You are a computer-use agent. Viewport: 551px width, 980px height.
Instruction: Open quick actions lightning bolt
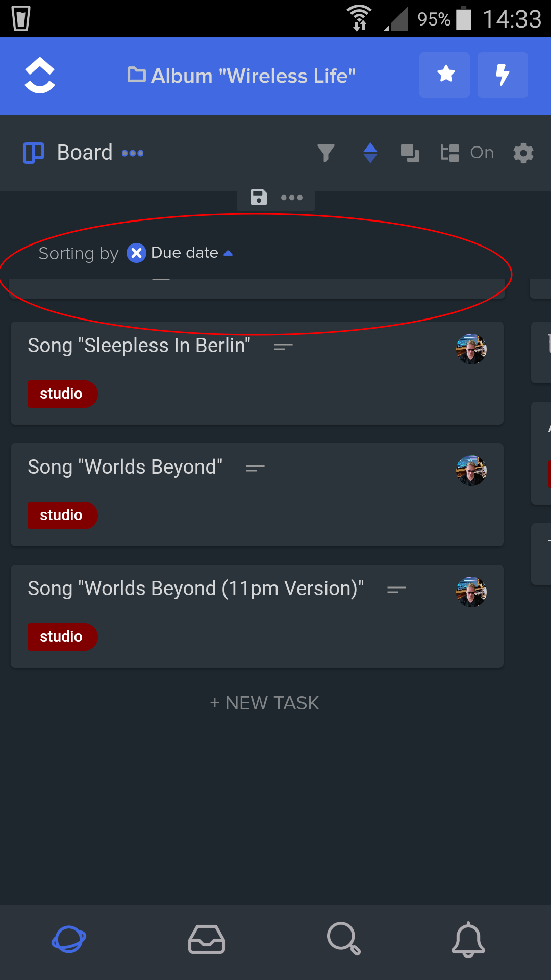[503, 75]
